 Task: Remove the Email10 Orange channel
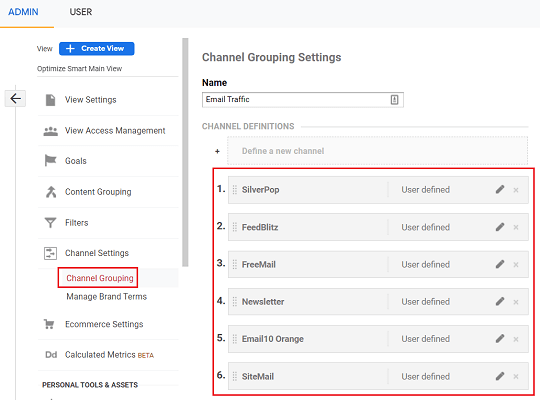tap(516, 339)
